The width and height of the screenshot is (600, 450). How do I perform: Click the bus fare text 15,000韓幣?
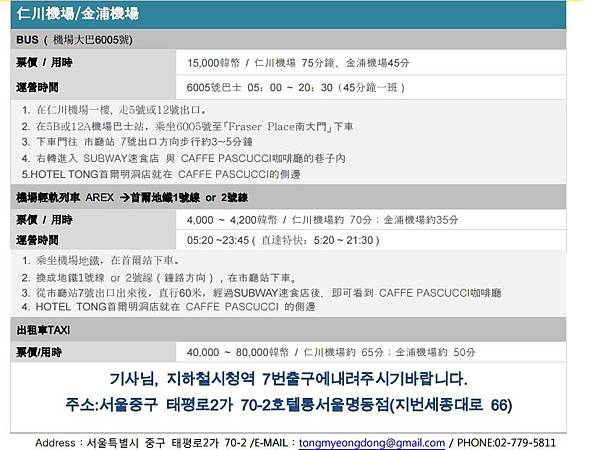(x=214, y=63)
